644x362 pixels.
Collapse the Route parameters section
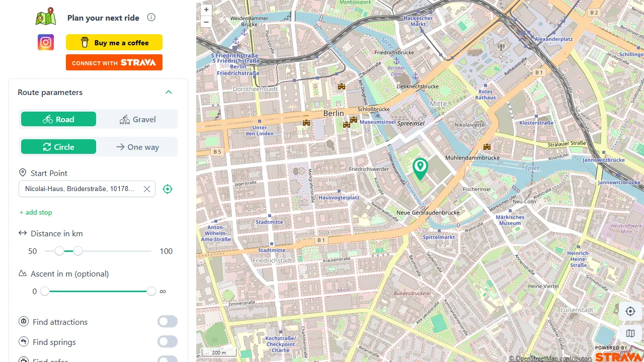(169, 92)
